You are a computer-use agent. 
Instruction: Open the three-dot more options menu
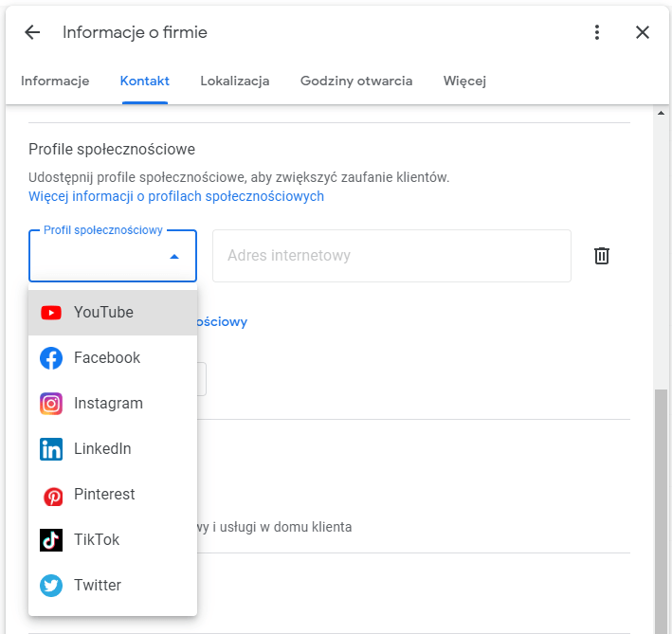click(x=597, y=32)
